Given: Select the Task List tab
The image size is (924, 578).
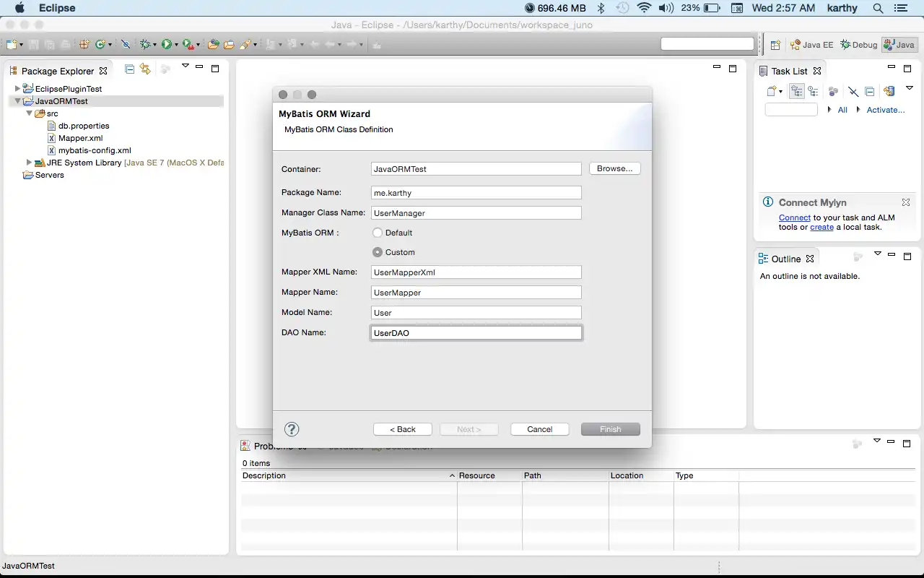Looking at the screenshot, I should click(789, 71).
